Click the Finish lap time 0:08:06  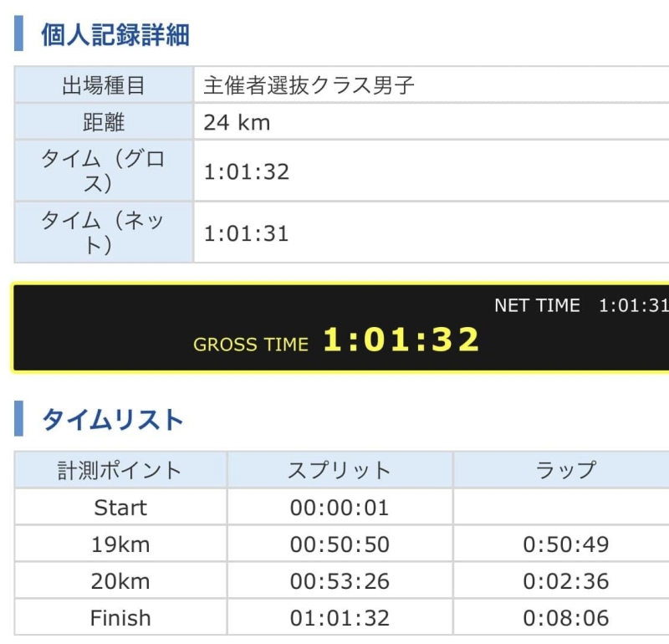[566, 618]
